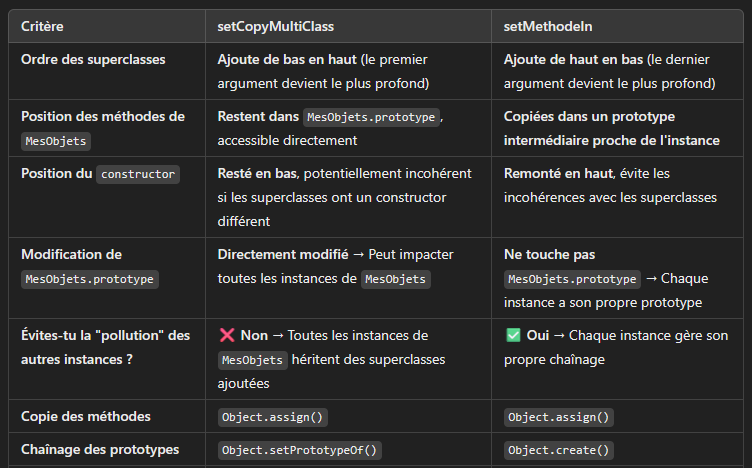The image size is (752, 468).
Task: Click the red cross mark icon
Action: [x=227, y=335]
